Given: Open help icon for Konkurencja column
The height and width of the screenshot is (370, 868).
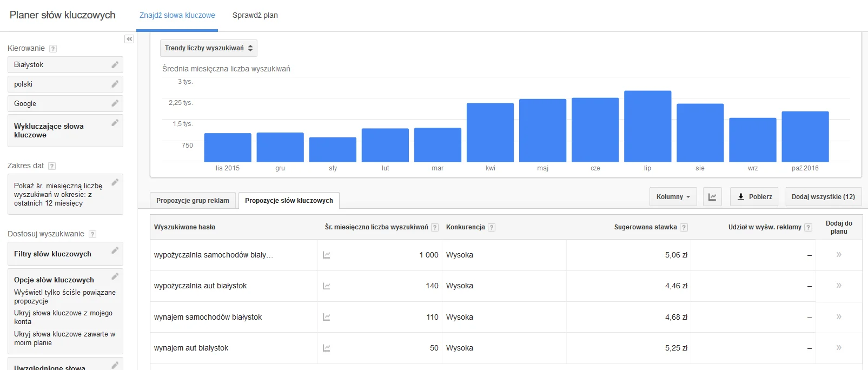Looking at the screenshot, I should [492, 228].
